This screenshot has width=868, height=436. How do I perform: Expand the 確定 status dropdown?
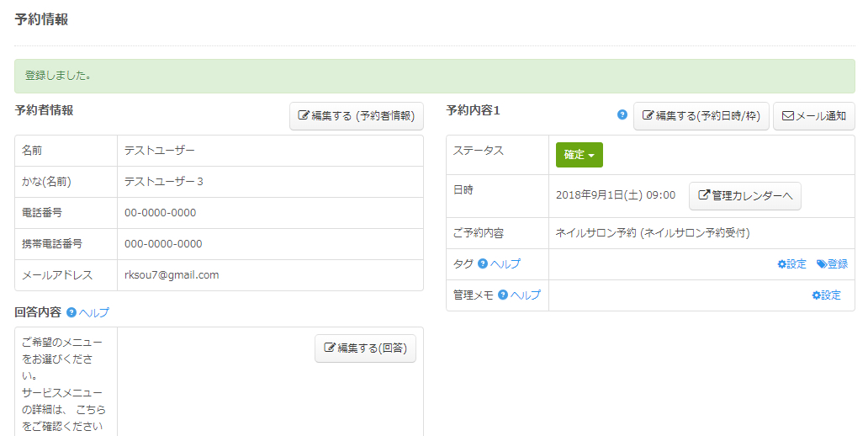tap(579, 155)
